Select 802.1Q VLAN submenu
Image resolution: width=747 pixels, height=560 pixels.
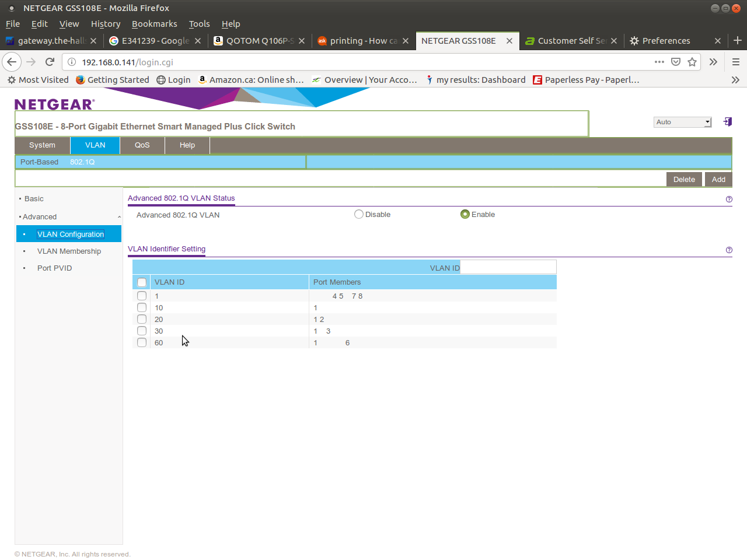click(x=82, y=162)
